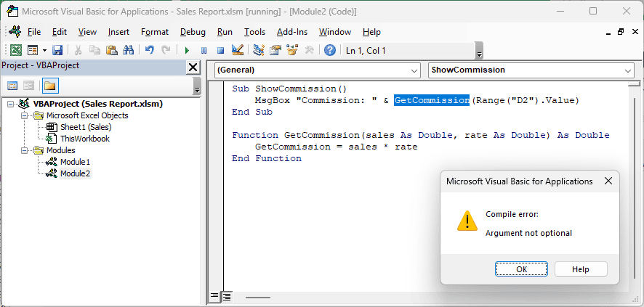This screenshot has height=307, width=644.
Task: Toggle Design Mode with the ruler icon
Action: point(238,50)
